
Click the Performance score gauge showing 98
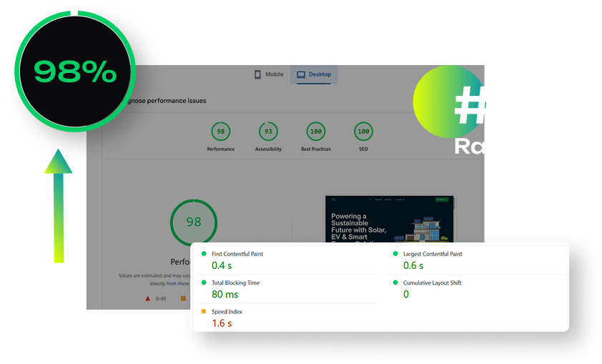(221, 132)
